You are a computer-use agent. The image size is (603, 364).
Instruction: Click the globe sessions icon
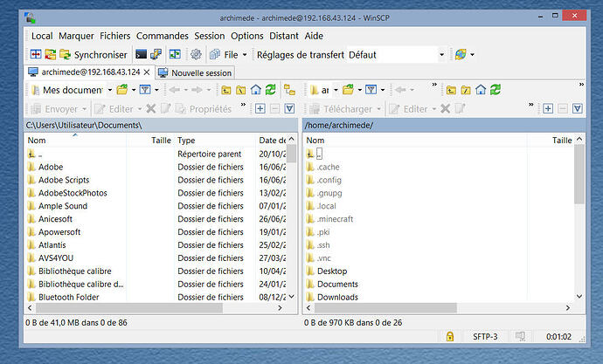461,54
